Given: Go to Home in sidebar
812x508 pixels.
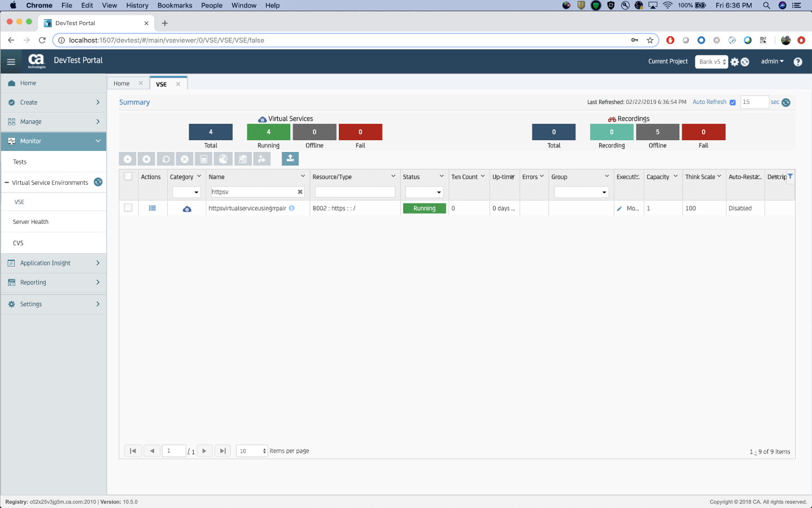Looking at the screenshot, I should pyautogui.click(x=54, y=83).
